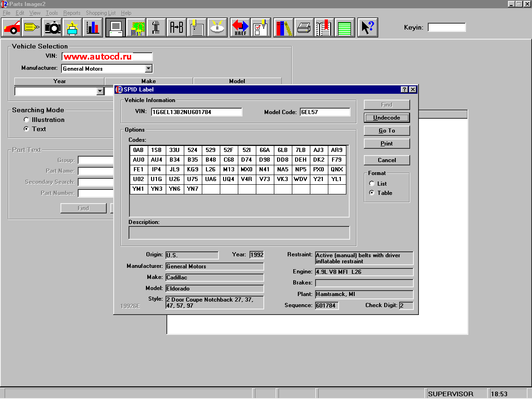
Task: Click the Find button in SPID Label dialog
Action: (x=387, y=105)
